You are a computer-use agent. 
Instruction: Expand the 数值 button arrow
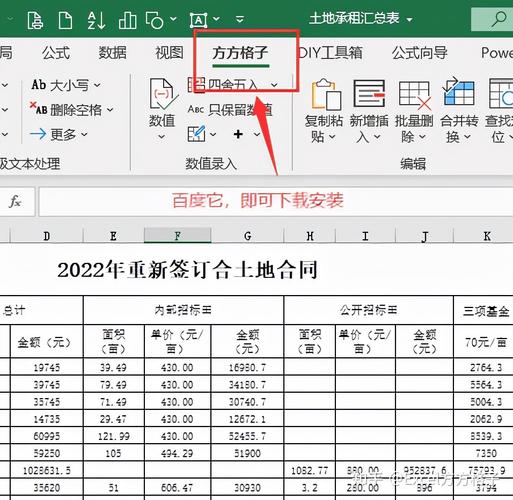coord(162,136)
